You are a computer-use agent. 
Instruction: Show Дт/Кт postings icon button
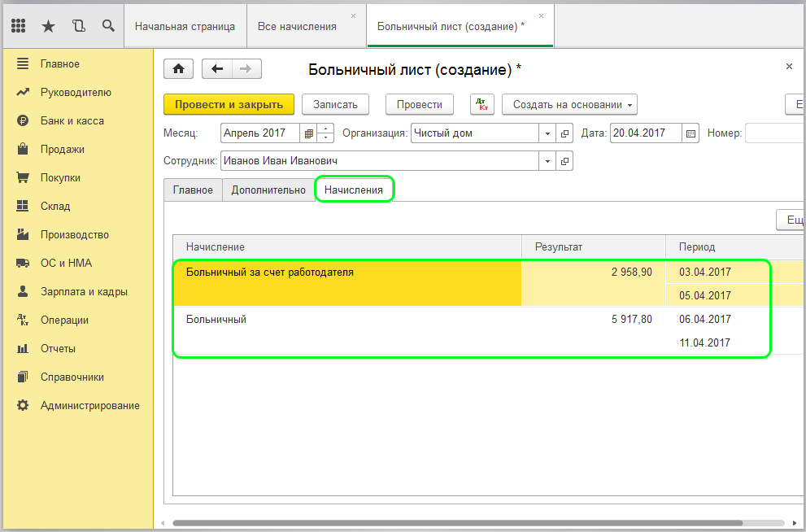point(482,104)
